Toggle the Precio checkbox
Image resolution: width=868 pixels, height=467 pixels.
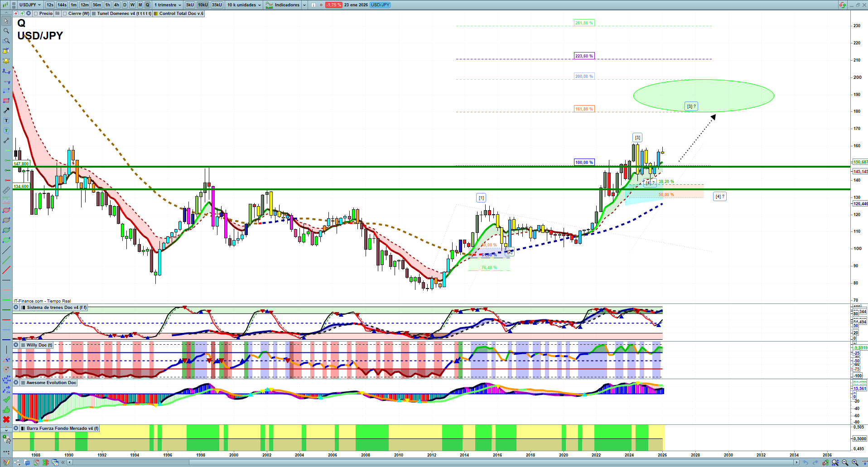(36, 14)
